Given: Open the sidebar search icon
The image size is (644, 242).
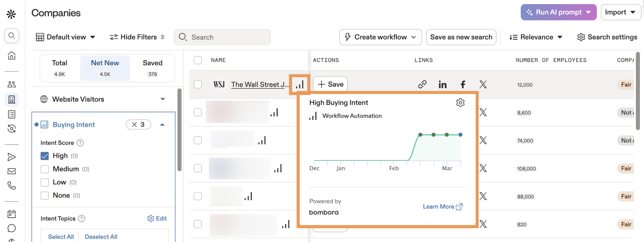Looking at the screenshot, I should [x=12, y=35].
